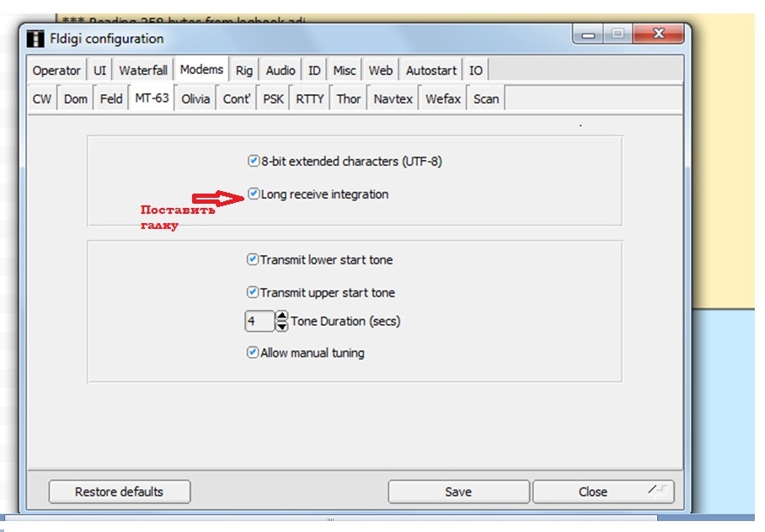The image size is (765, 532).
Task: Open the Rig configuration tab
Action: coord(244,71)
